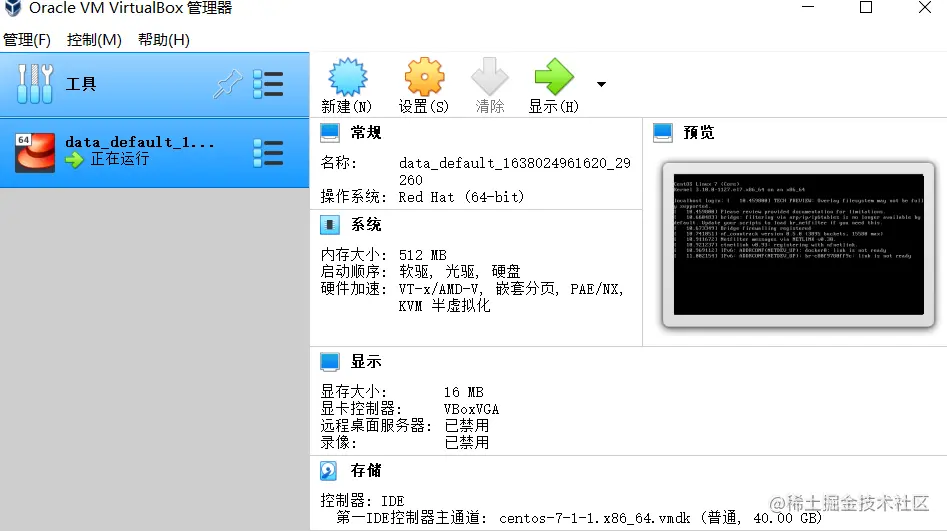Open the Tools row list menu icon
Image resolution: width=947 pixels, height=531 pixels.
click(x=268, y=84)
